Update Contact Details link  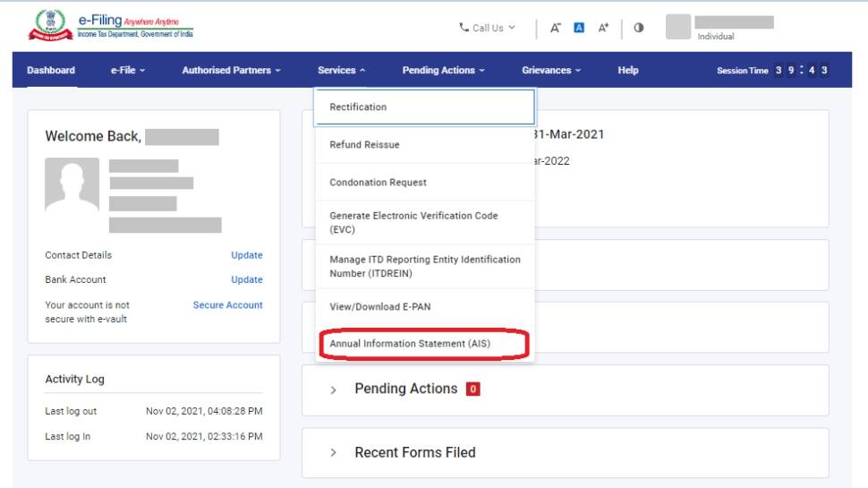click(x=247, y=255)
